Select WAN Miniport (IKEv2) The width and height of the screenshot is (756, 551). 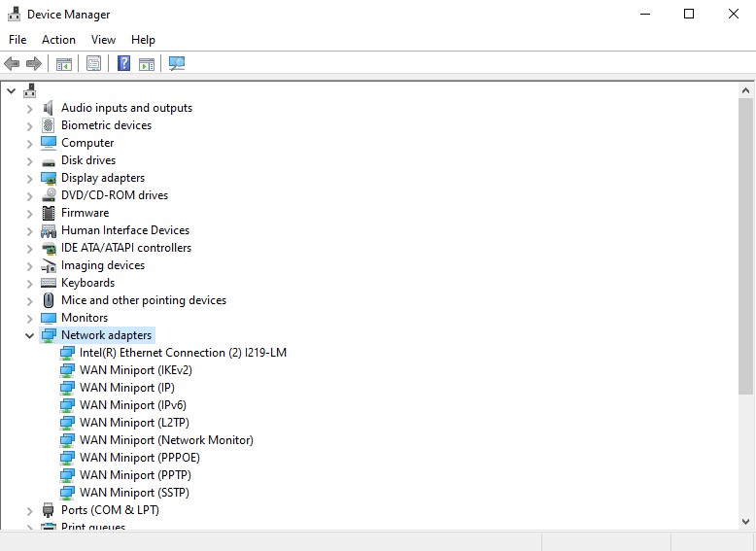click(x=135, y=370)
